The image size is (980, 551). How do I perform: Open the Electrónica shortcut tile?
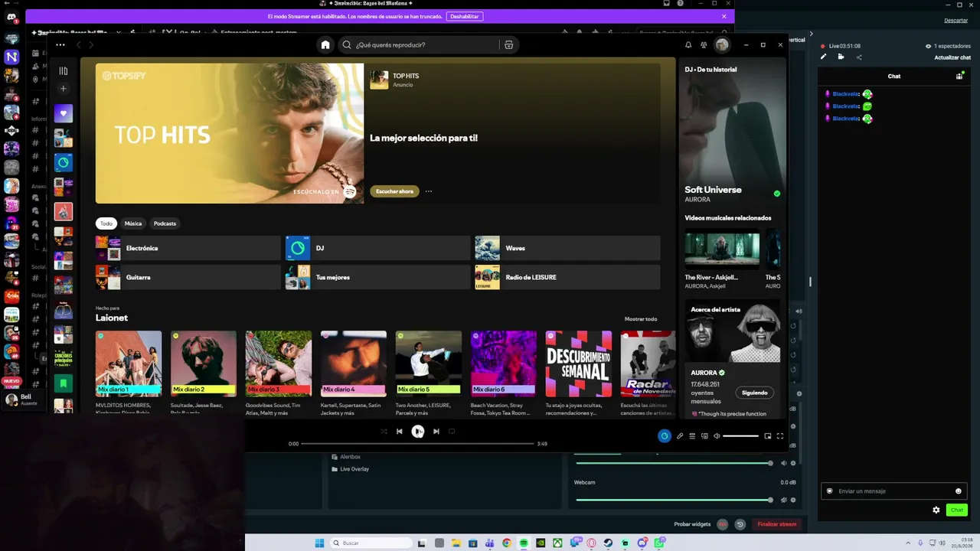click(188, 248)
